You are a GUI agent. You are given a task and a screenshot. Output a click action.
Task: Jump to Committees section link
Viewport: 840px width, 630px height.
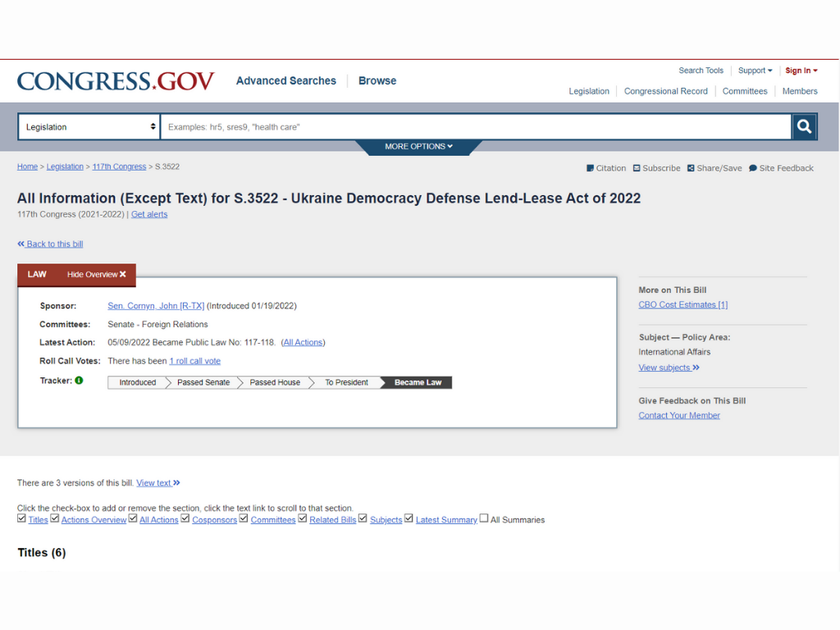[x=273, y=519]
